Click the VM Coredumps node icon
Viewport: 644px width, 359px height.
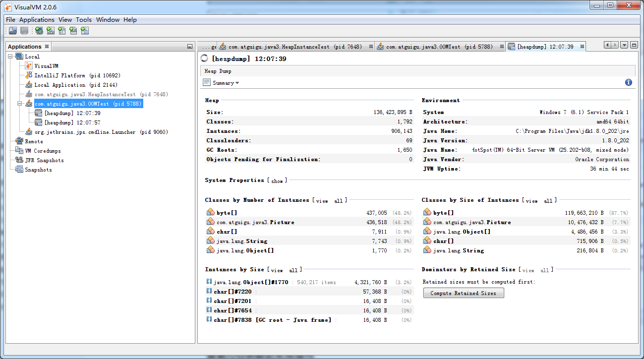coord(19,151)
